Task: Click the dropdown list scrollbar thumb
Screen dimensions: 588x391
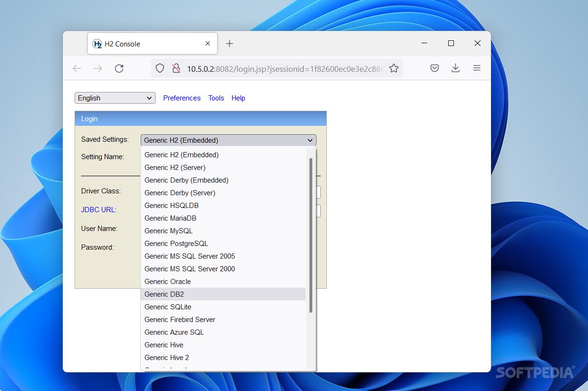Action: pyautogui.click(x=311, y=235)
